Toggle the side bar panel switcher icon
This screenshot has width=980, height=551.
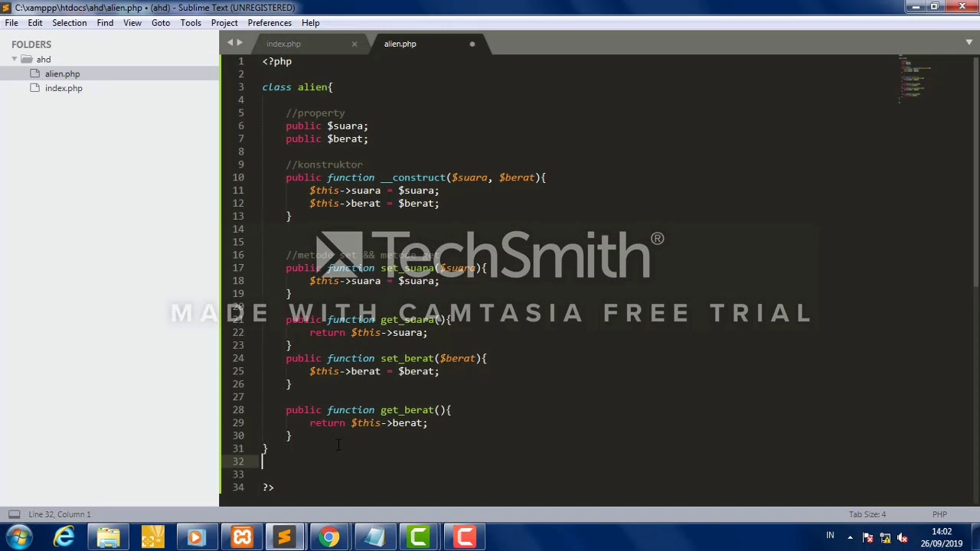click(13, 514)
